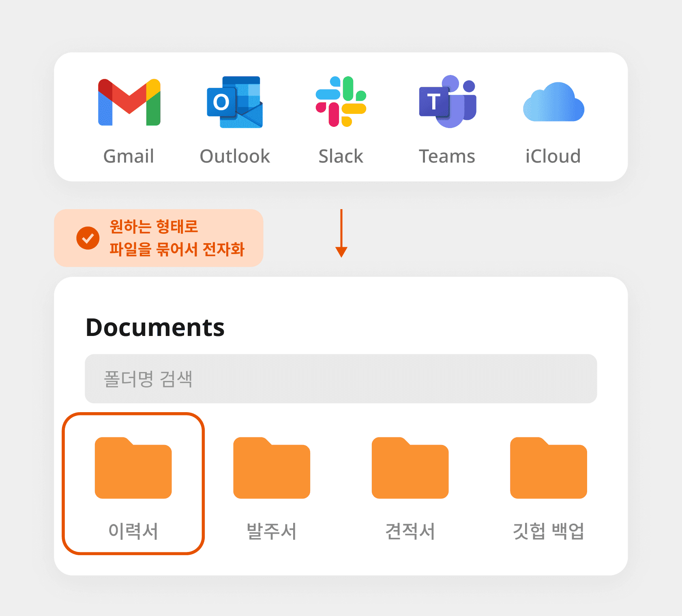The height and width of the screenshot is (616, 682).
Task: Select the Outlook app icon
Action: pyautogui.click(x=235, y=102)
